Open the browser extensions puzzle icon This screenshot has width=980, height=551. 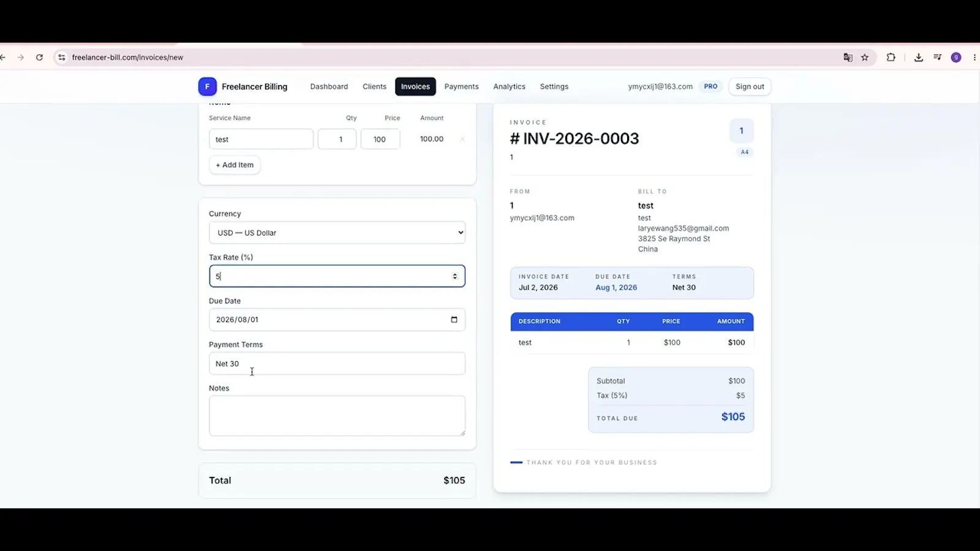891,58
